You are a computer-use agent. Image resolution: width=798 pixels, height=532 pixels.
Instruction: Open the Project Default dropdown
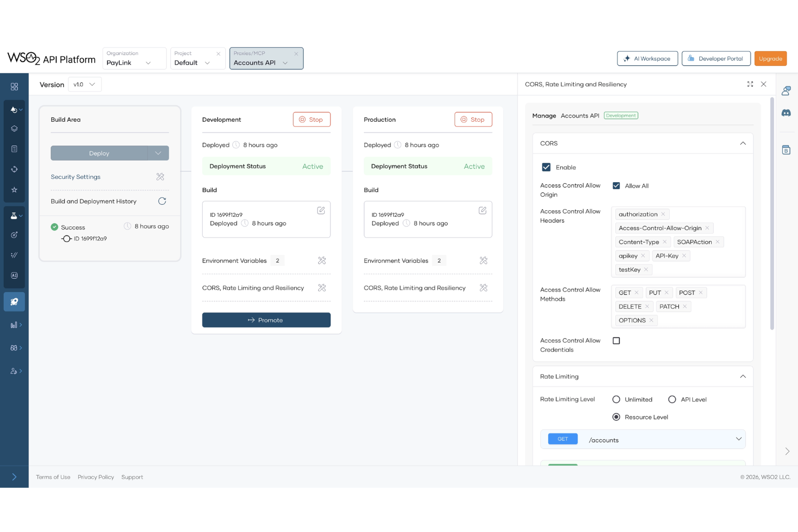coord(197,58)
